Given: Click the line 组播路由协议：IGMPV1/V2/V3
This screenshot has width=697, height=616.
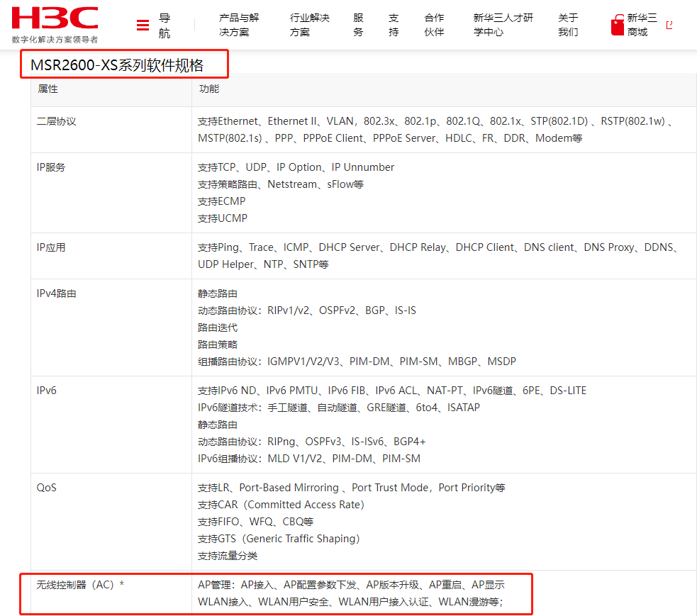Looking at the screenshot, I should tap(357, 362).
